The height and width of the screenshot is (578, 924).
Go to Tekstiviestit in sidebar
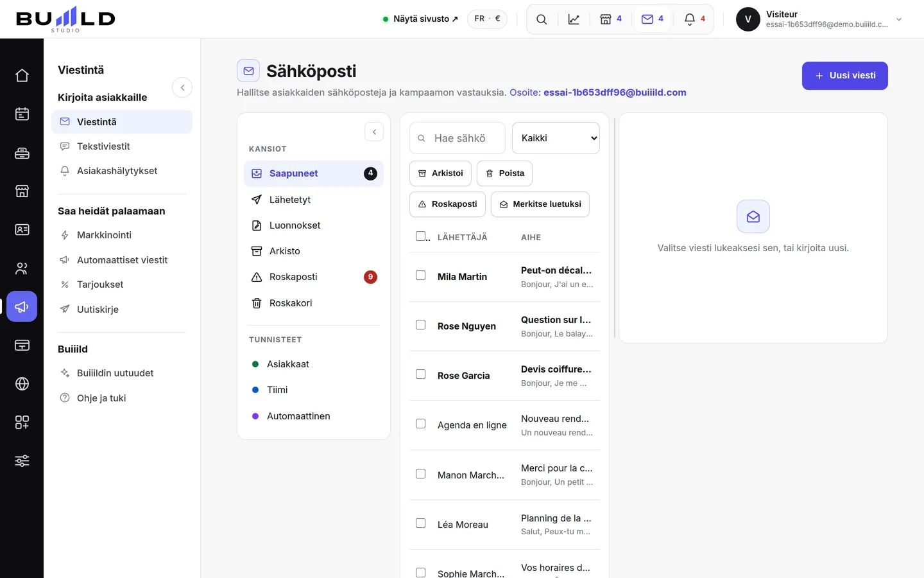(122, 146)
